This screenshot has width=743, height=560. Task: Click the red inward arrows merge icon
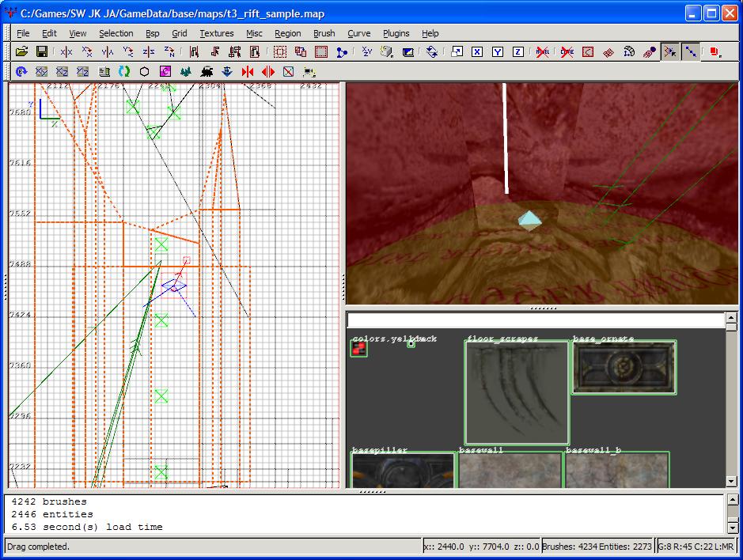pos(248,71)
